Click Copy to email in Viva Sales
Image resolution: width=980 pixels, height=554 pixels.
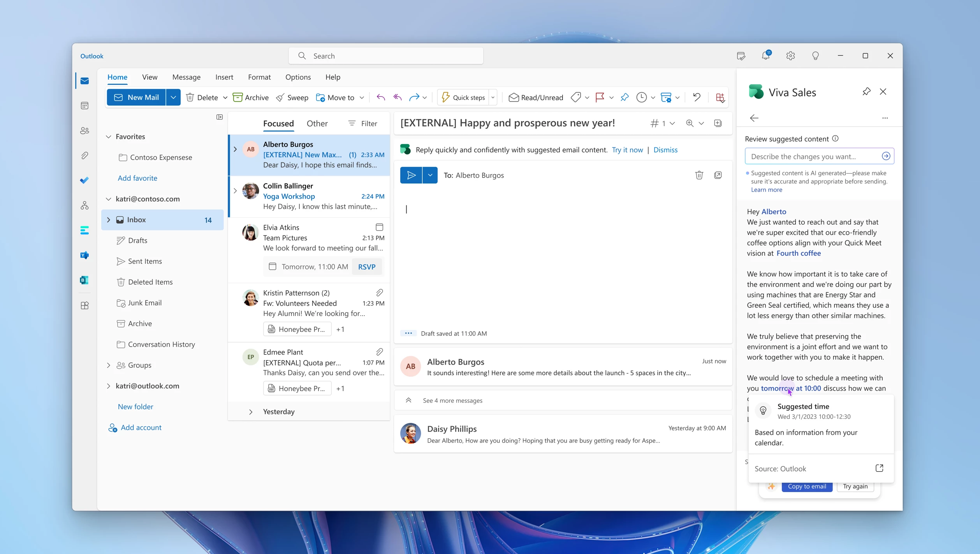point(807,486)
